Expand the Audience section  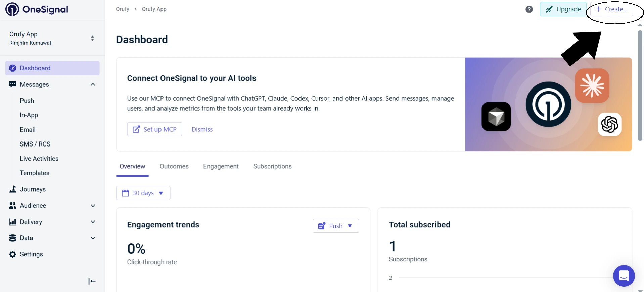[93, 206]
